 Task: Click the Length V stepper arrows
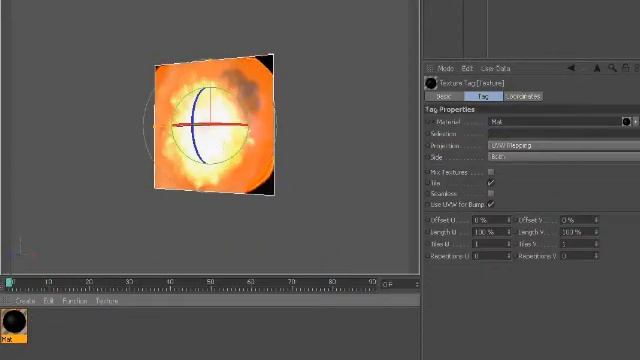(596, 232)
